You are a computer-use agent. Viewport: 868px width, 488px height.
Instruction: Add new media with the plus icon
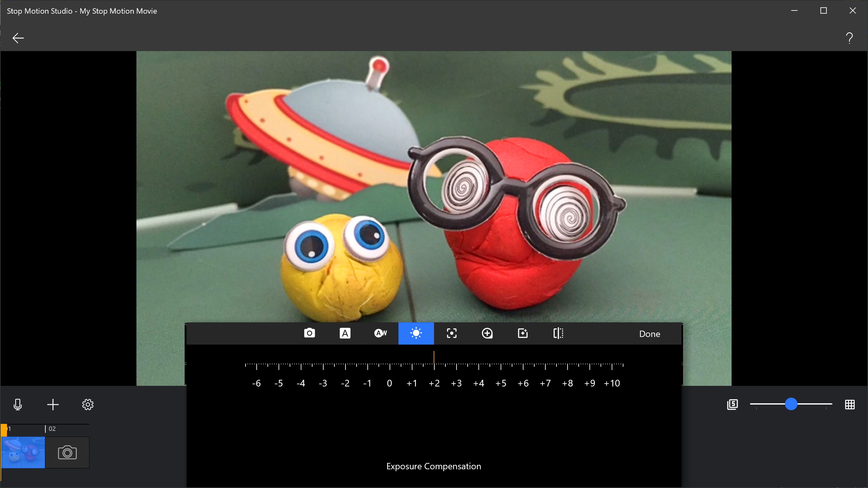tap(53, 405)
